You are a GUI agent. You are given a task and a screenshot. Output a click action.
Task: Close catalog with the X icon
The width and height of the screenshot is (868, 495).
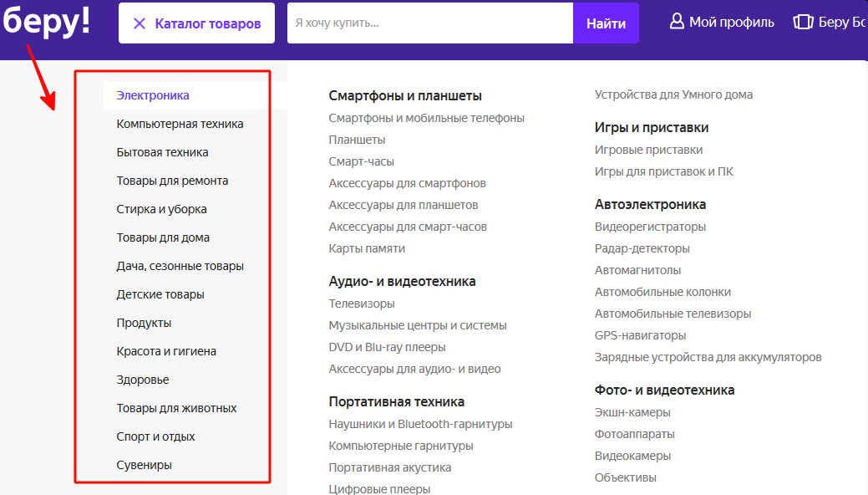140,23
